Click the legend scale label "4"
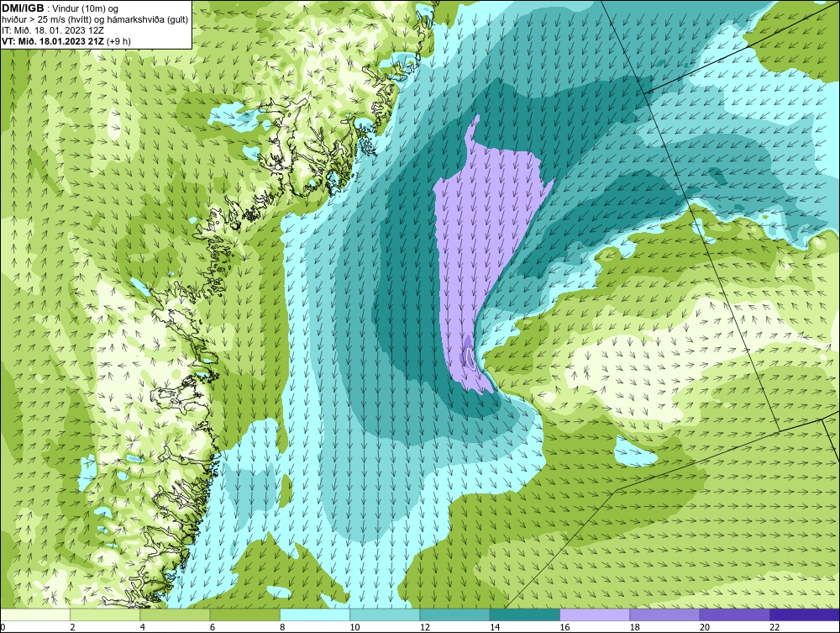The height and width of the screenshot is (633, 840). coord(143,628)
